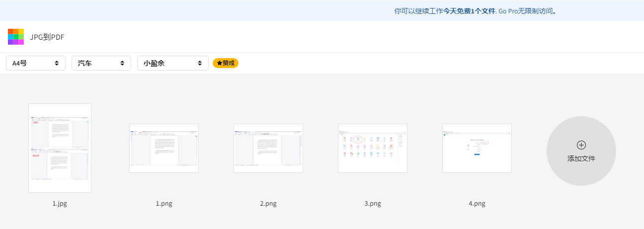
Task: Pick the 2.png preview thumbnail
Action: (x=268, y=148)
